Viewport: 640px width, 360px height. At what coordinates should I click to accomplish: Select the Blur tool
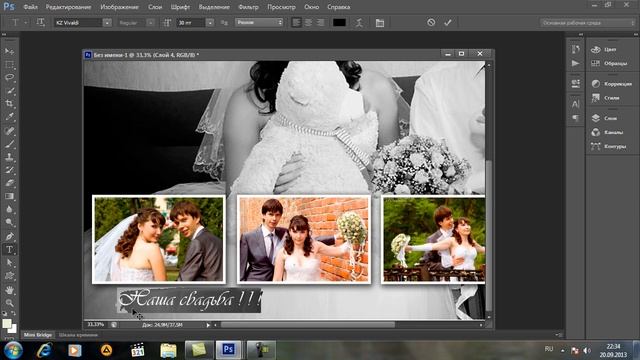click(9, 209)
